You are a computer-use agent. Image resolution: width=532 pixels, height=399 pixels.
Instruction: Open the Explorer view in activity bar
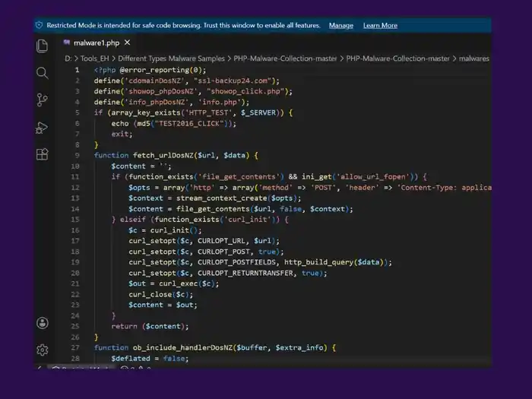coord(42,46)
